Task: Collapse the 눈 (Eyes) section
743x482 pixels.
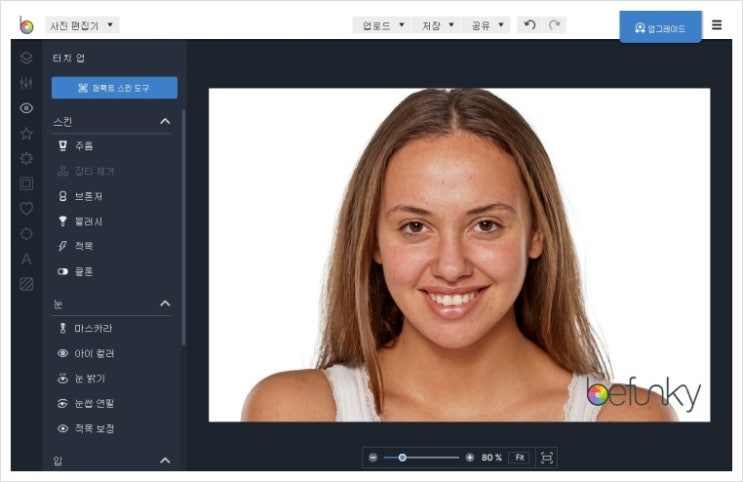Action: coord(165,303)
